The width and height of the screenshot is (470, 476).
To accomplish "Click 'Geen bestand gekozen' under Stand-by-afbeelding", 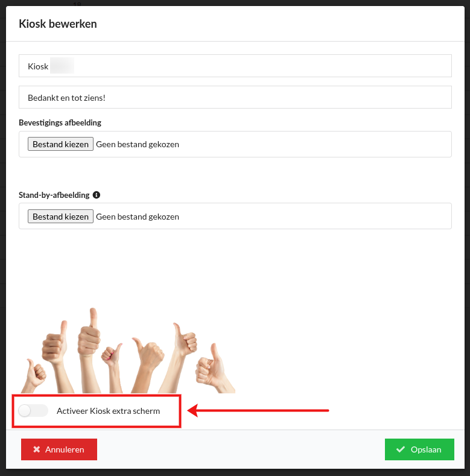I will point(138,217).
